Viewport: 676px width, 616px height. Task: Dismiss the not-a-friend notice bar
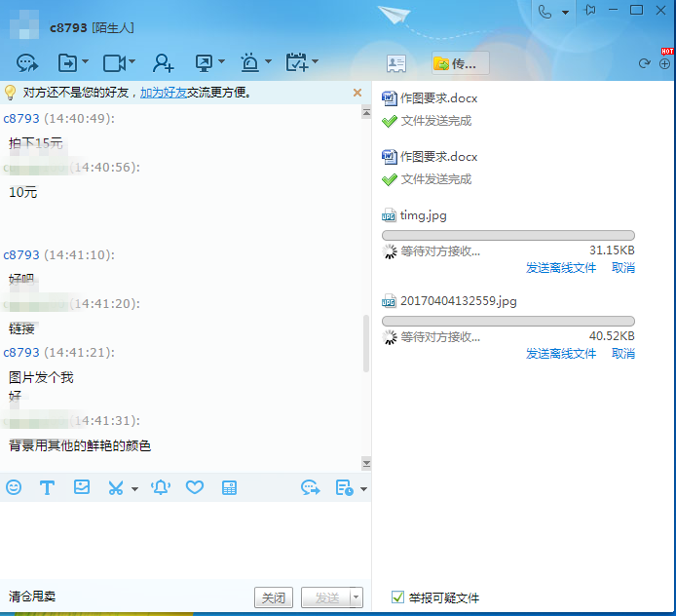(357, 93)
